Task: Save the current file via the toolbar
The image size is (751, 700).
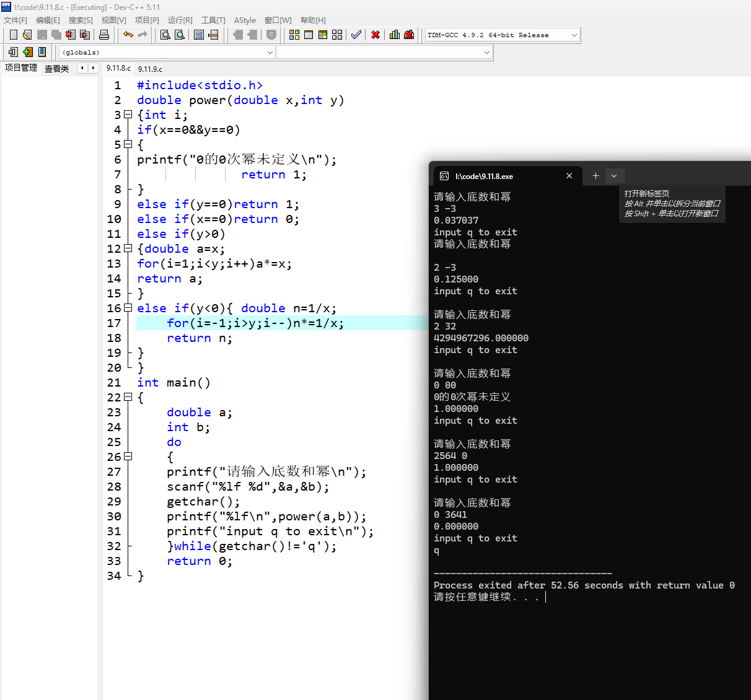Action: pyautogui.click(x=42, y=35)
